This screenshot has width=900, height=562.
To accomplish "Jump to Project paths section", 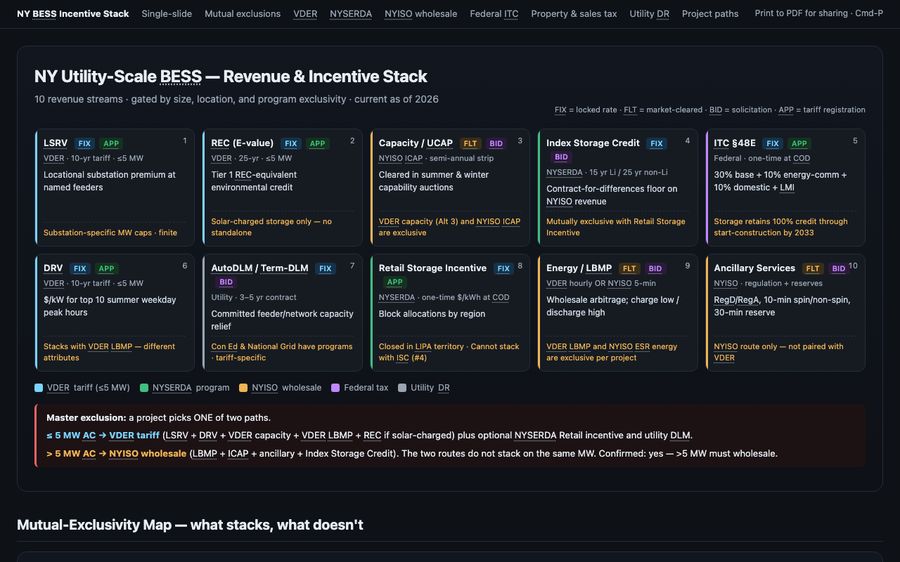I will [x=710, y=14].
